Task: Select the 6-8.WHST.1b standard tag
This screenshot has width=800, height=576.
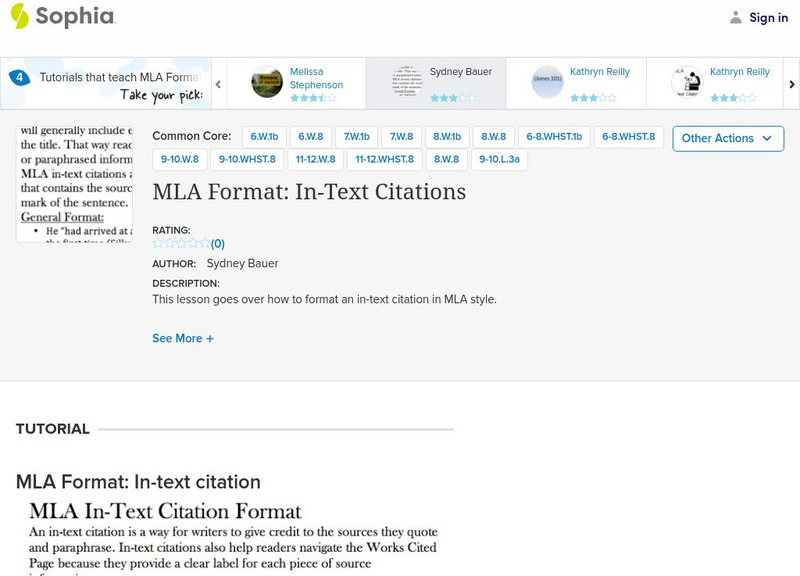Action: pos(554,137)
